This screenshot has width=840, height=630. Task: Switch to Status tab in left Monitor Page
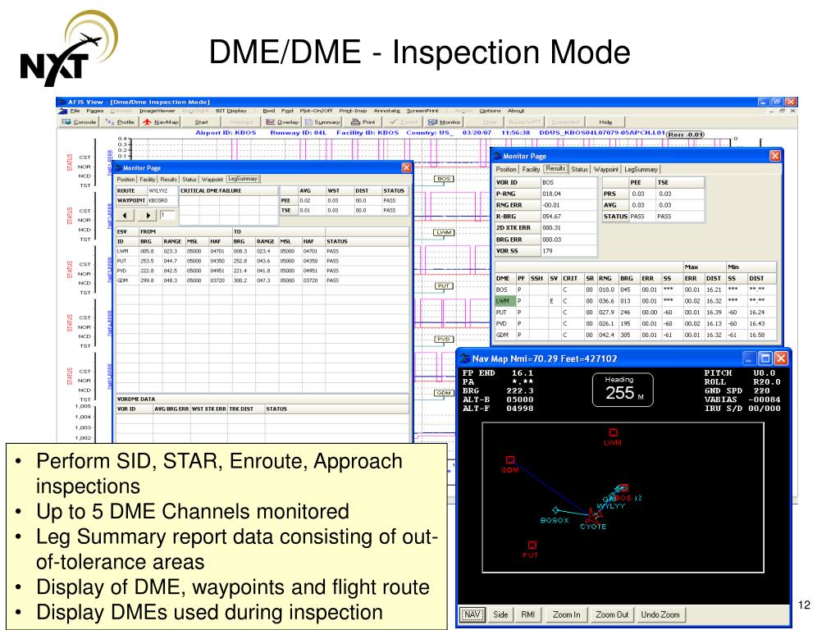click(x=189, y=180)
